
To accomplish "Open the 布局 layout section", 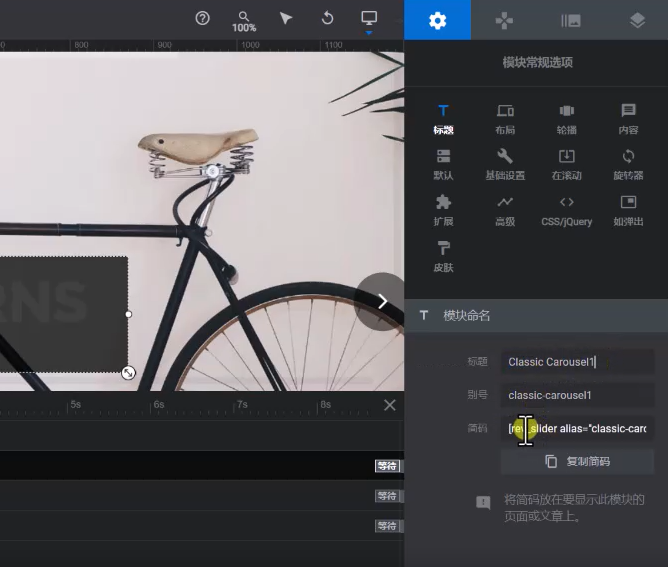I will 505,119.
